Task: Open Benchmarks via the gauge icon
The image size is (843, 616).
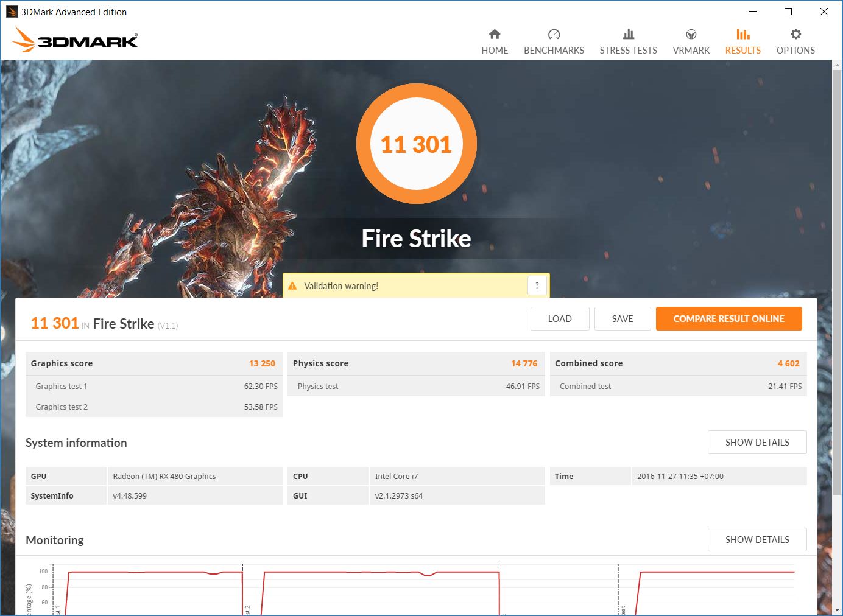Action: (x=554, y=34)
